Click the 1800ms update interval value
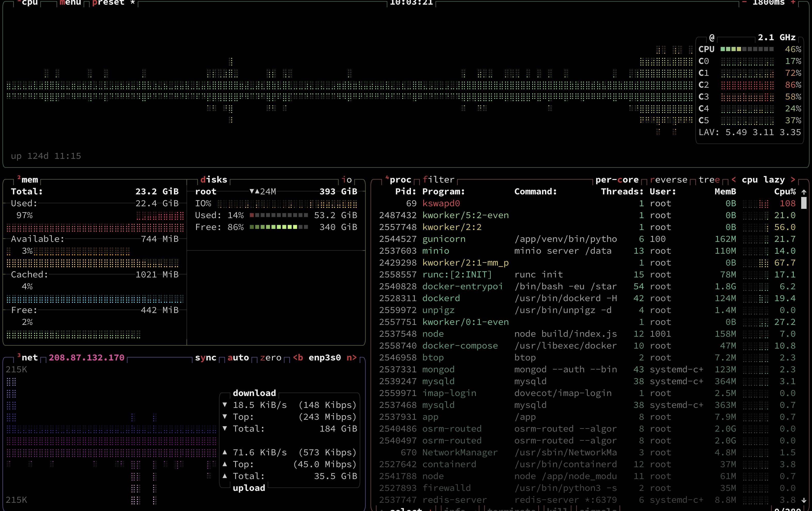 point(769,2)
